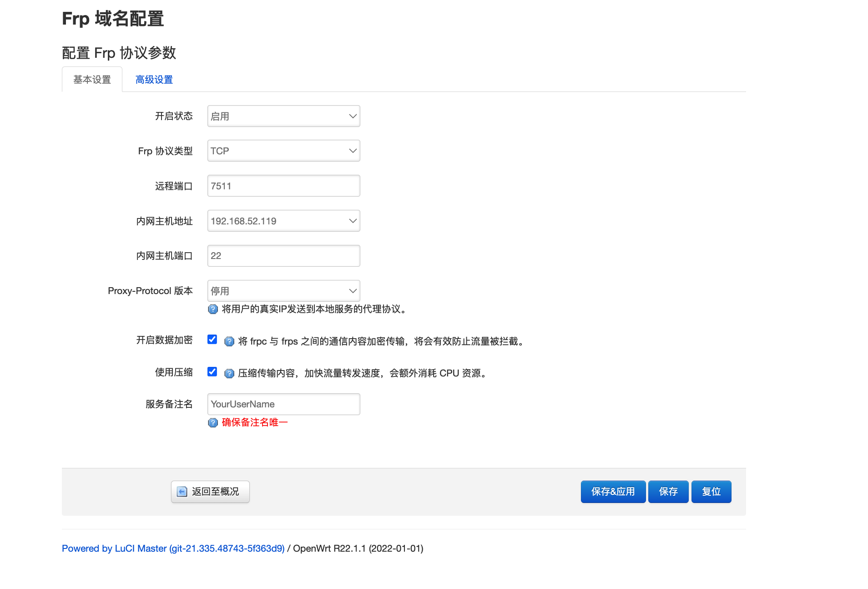Disable the 使用压缩 checkbox
The height and width of the screenshot is (589, 868).
[212, 372]
